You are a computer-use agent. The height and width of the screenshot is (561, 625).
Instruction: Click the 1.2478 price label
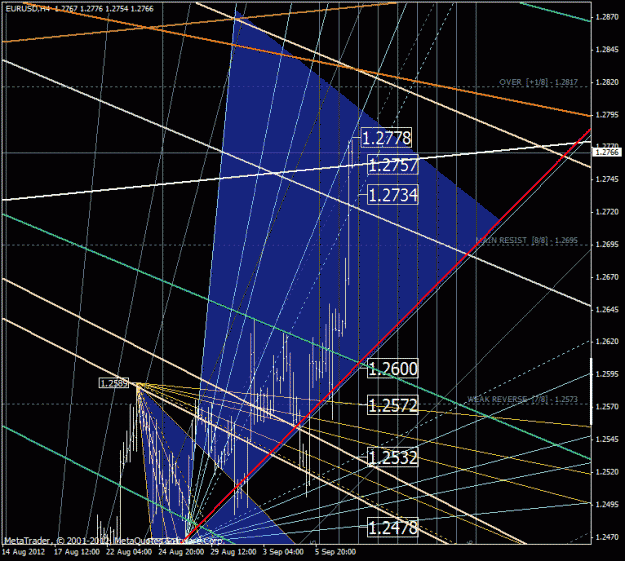click(393, 528)
